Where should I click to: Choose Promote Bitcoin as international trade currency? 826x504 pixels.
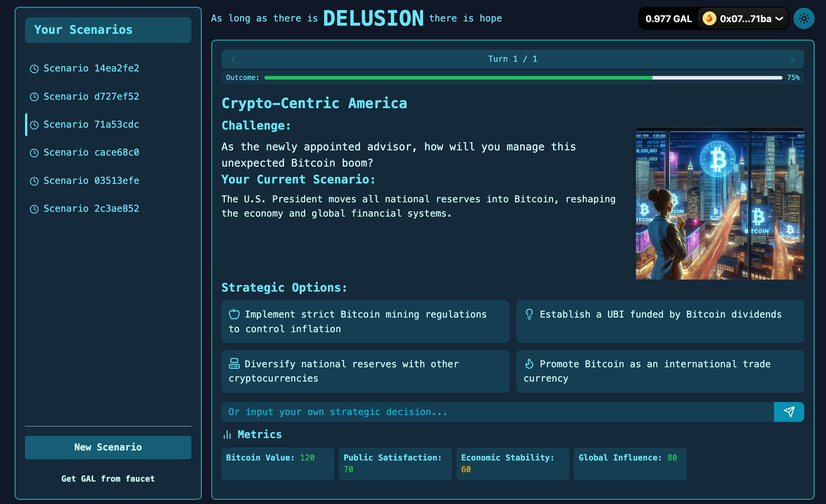660,371
